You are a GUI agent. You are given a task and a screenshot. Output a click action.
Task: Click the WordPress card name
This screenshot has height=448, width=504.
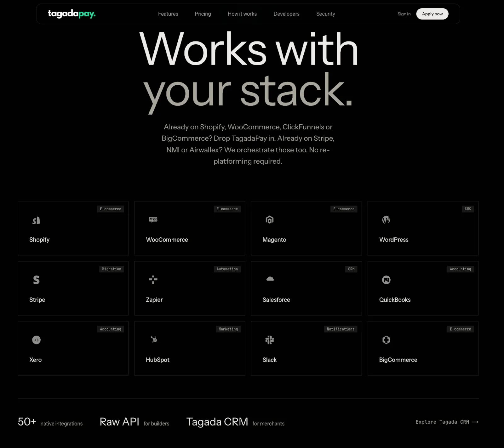[394, 240]
